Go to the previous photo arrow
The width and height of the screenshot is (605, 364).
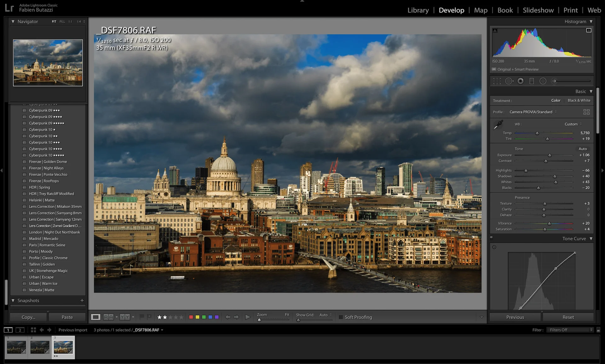point(228,317)
